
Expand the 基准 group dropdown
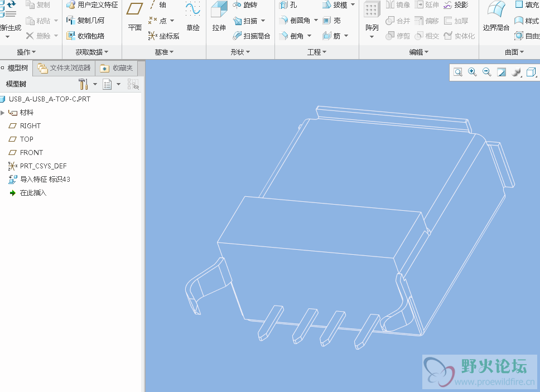(164, 52)
